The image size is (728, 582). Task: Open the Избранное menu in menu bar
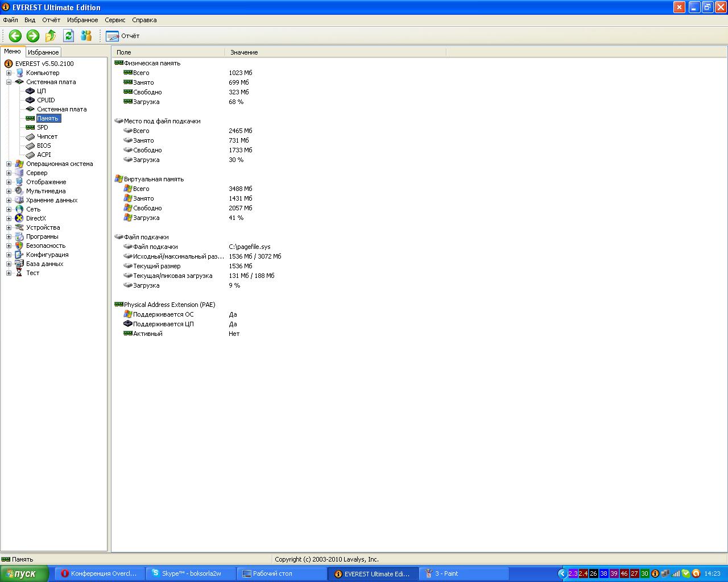coord(82,20)
